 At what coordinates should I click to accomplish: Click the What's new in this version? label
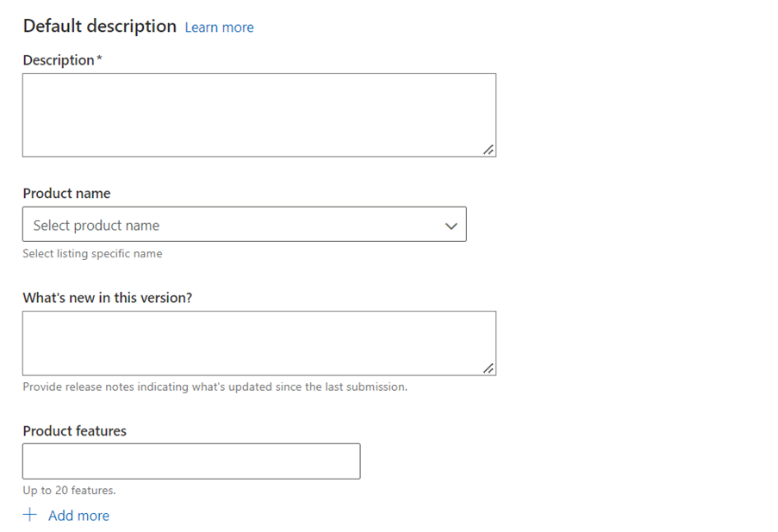[x=107, y=298]
